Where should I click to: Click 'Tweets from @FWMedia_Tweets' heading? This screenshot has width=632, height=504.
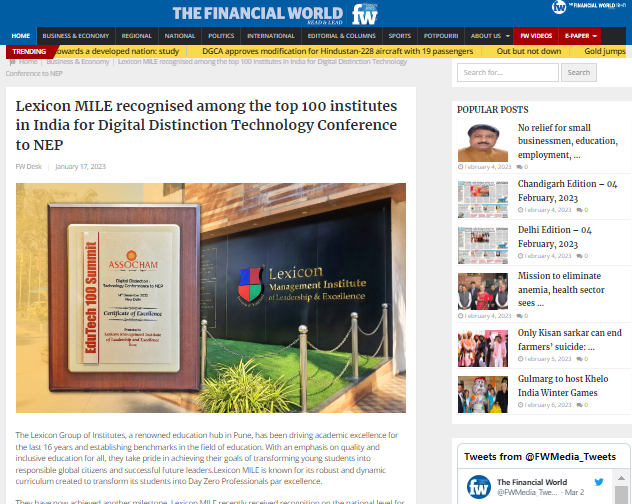[x=540, y=457]
